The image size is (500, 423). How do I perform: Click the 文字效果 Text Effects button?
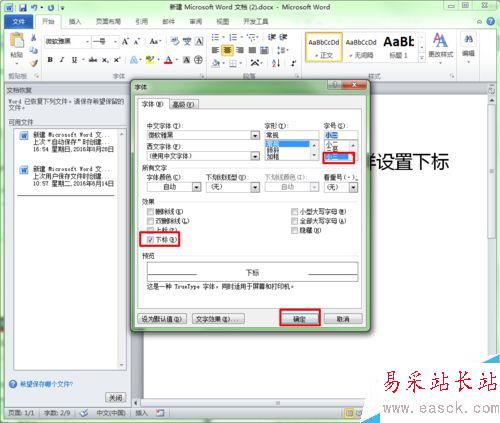(218, 319)
